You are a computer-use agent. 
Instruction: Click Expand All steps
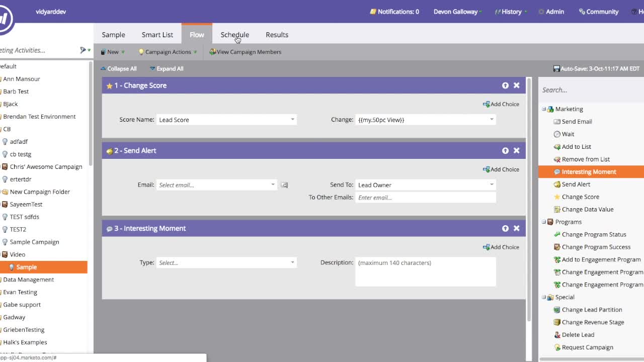tap(167, 69)
